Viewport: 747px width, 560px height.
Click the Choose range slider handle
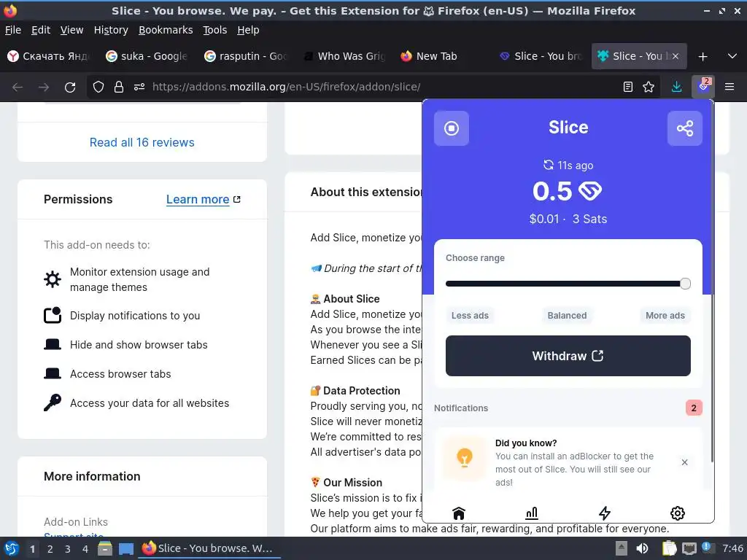pos(685,284)
